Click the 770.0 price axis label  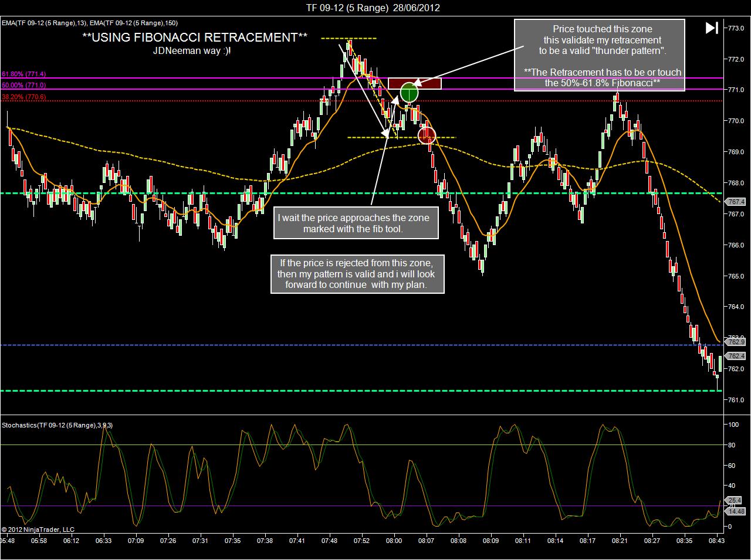[x=736, y=121]
